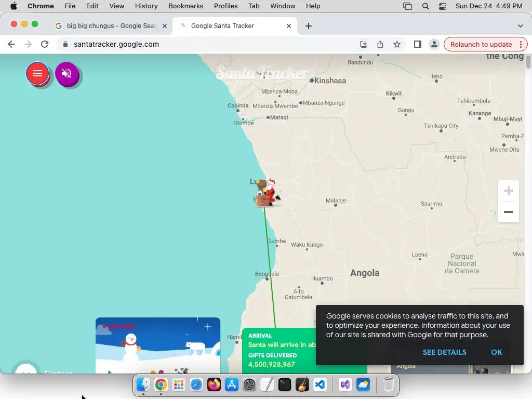Open Finder from the dock
This screenshot has width=532, height=399.
pos(143,385)
